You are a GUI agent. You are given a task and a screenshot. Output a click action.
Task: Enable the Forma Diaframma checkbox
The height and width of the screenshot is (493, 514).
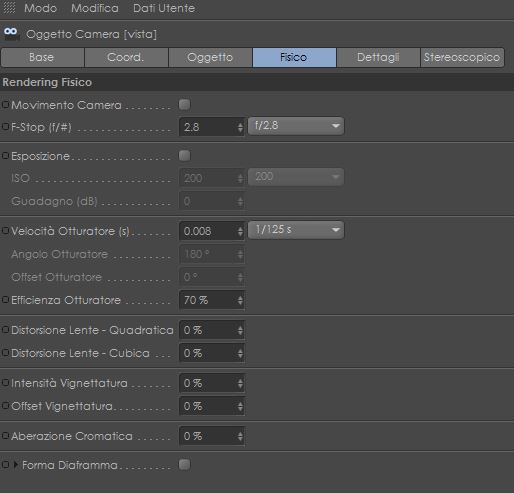(x=184, y=464)
